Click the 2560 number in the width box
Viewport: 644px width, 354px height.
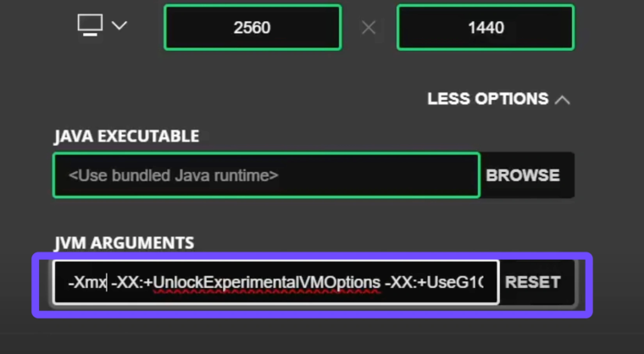[x=253, y=27]
